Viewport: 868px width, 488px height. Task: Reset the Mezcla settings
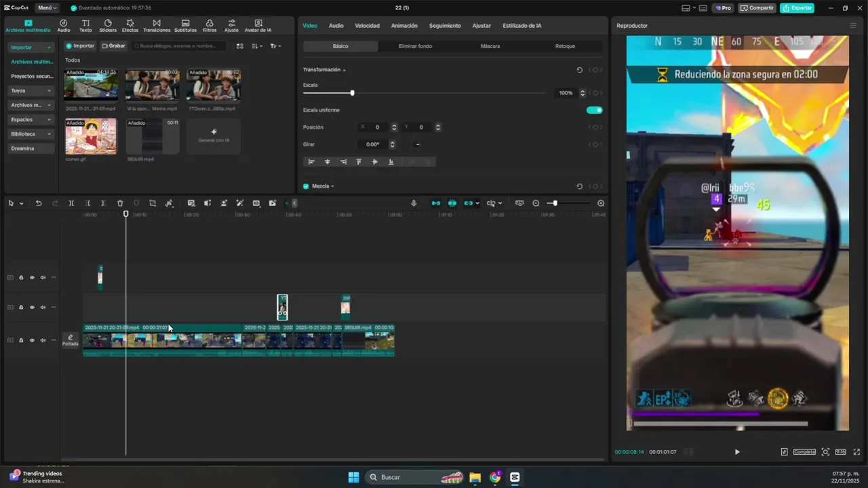579,186
